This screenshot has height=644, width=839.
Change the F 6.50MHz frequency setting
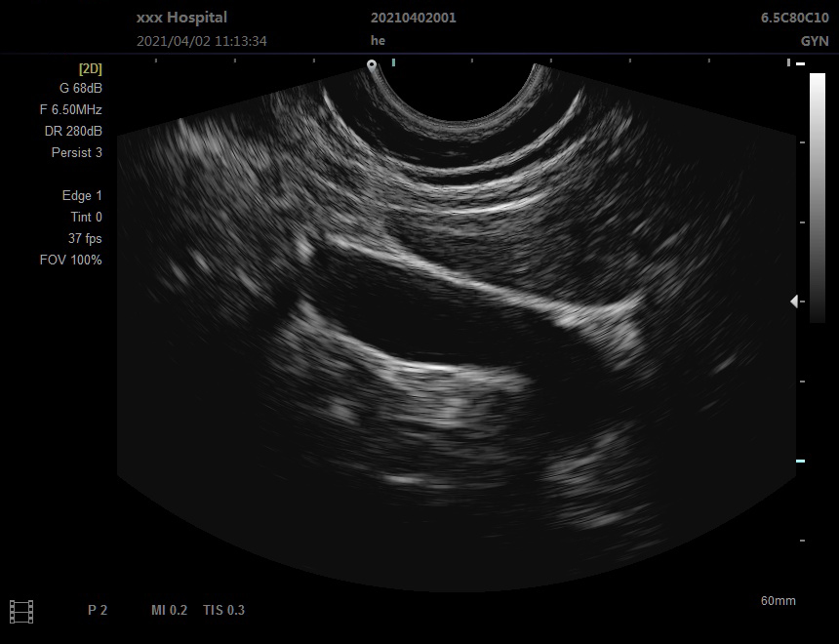(70, 109)
